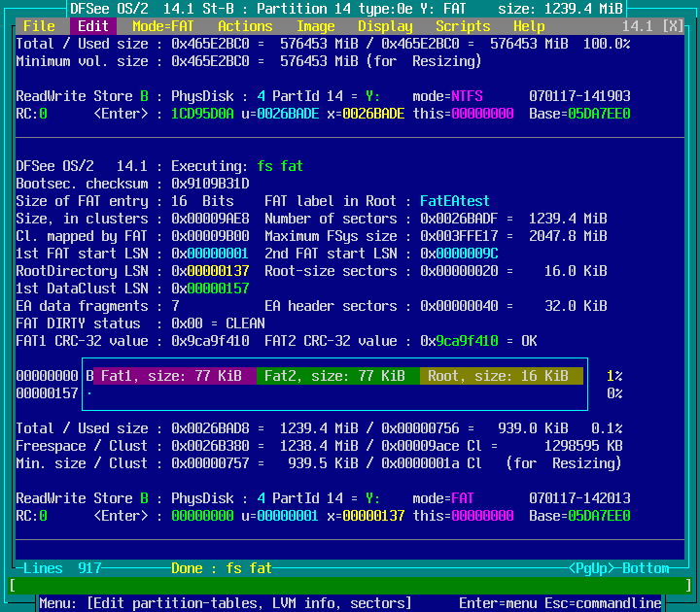
Task: Open the File menu
Action: point(39,26)
